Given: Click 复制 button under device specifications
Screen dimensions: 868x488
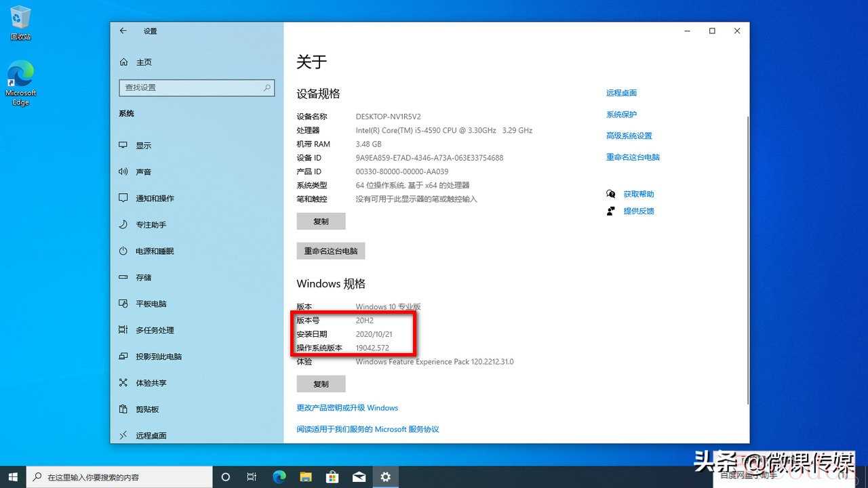Looking at the screenshot, I should point(321,222).
